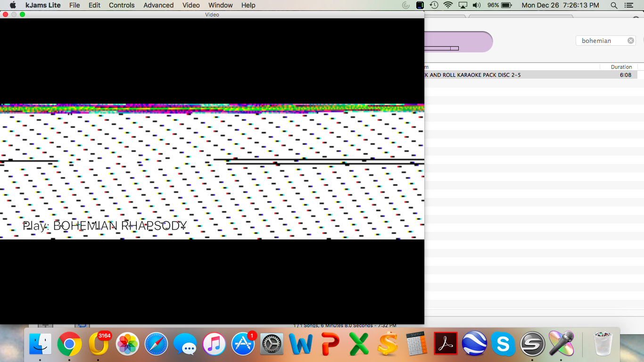Click inside the bohemian search field
The width and height of the screenshot is (644, 362).
pyautogui.click(x=601, y=41)
